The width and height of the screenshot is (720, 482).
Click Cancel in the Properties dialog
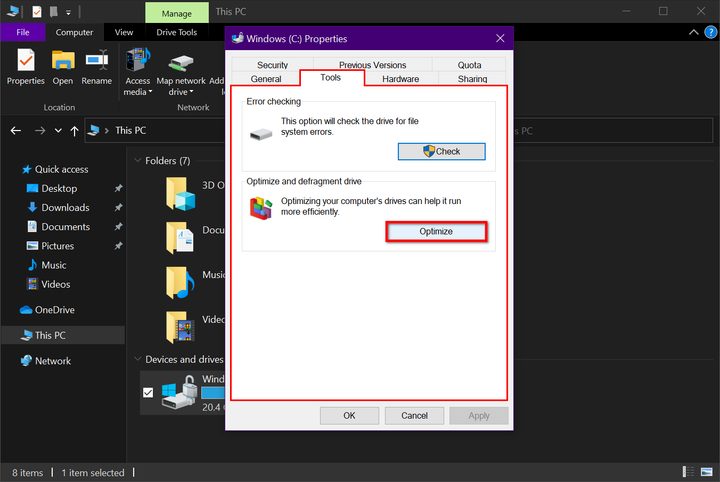click(414, 415)
